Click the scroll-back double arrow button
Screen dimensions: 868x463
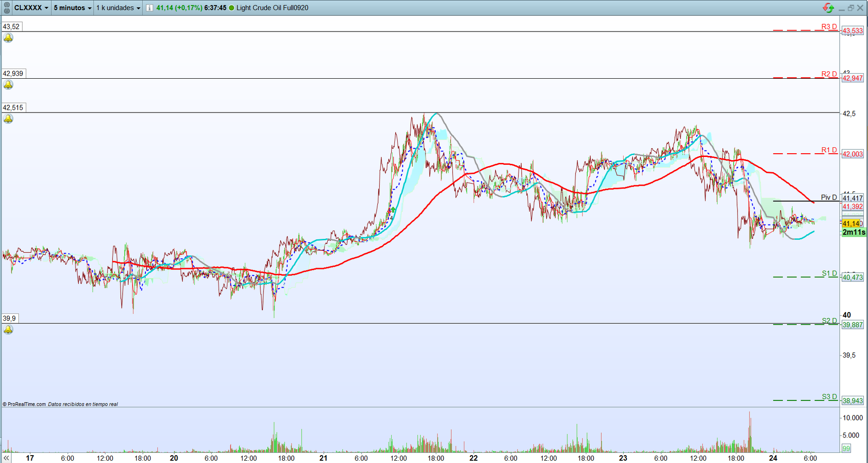point(6,458)
